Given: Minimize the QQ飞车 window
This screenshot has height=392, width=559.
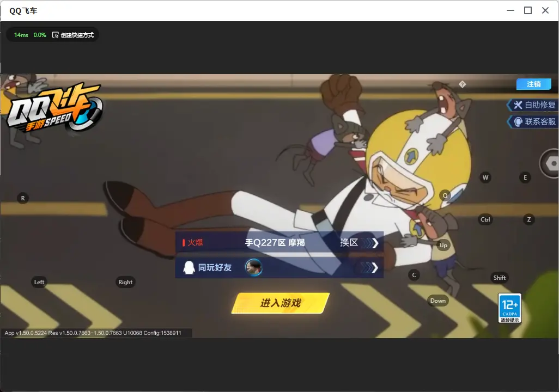Looking at the screenshot, I should point(511,10).
